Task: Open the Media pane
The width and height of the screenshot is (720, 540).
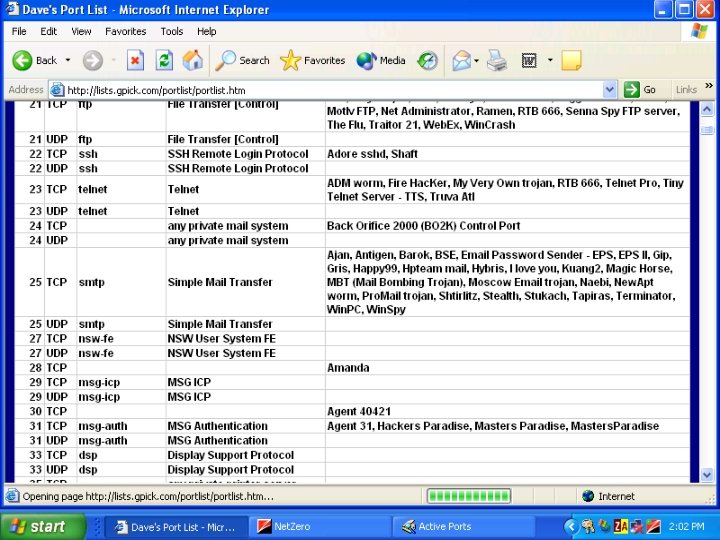Action: pos(381,60)
